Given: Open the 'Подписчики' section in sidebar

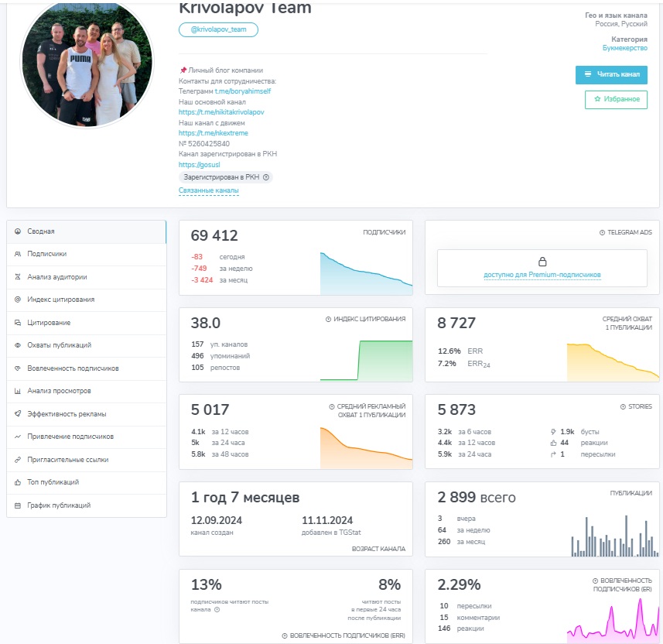Looking at the screenshot, I should pyautogui.click(x=47, y=254).
